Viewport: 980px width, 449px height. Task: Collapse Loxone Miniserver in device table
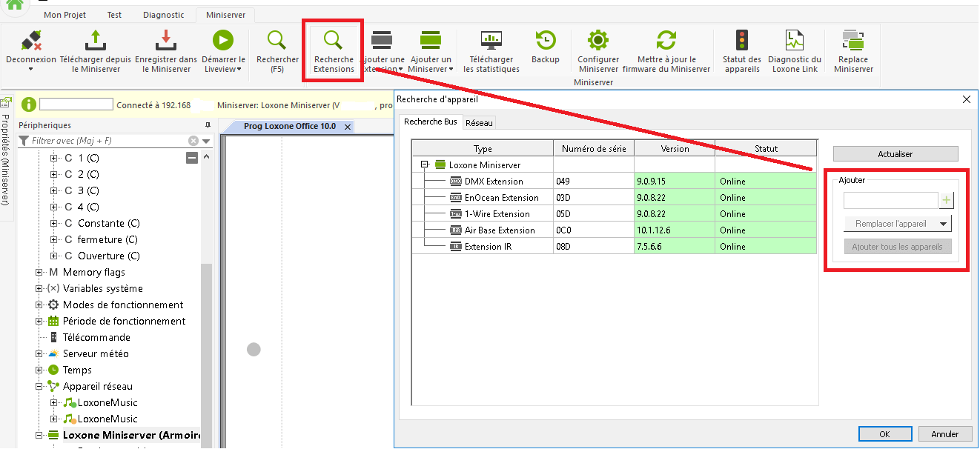(x=425, y=165)
